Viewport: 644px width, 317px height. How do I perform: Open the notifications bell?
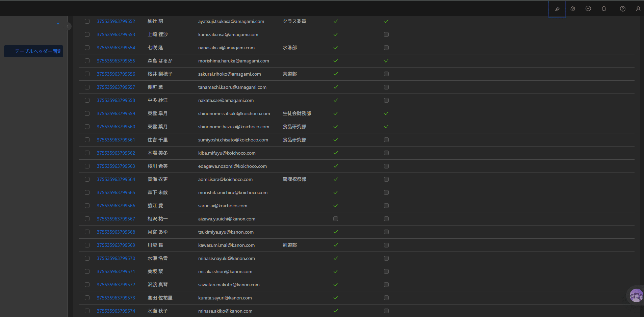pos(604,9)
